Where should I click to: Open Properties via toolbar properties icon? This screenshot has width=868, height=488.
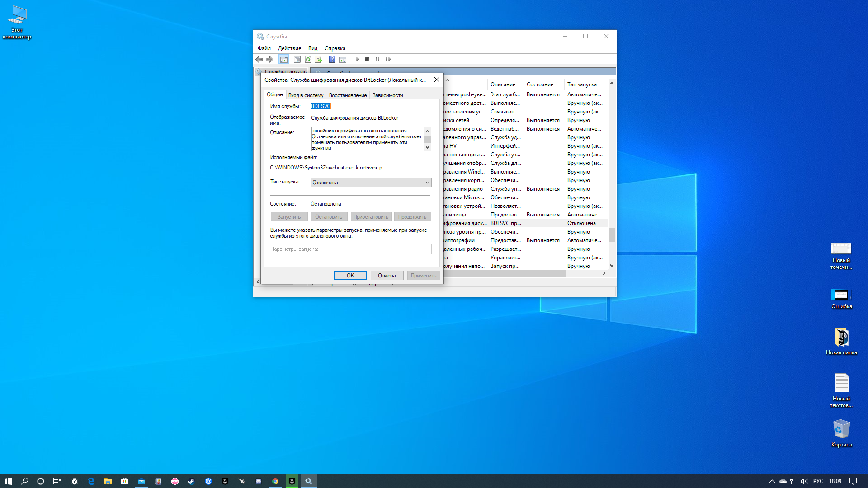297,59
